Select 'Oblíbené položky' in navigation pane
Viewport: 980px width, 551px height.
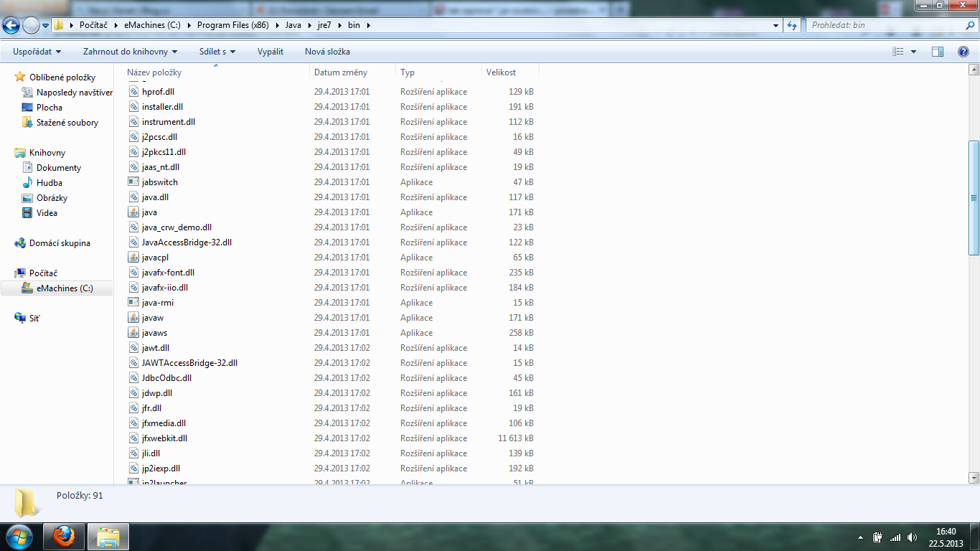pos(62,77)
